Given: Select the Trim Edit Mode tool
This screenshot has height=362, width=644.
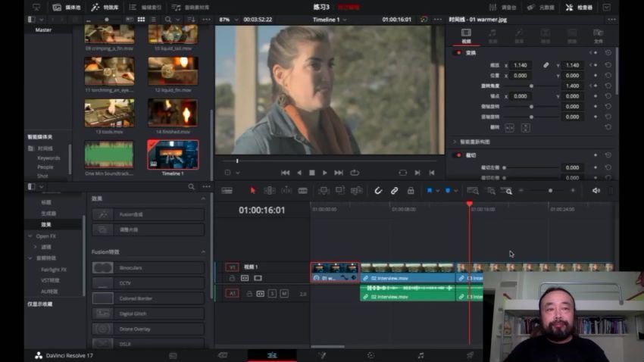Looking at the screenshot, I should (270, 190).
